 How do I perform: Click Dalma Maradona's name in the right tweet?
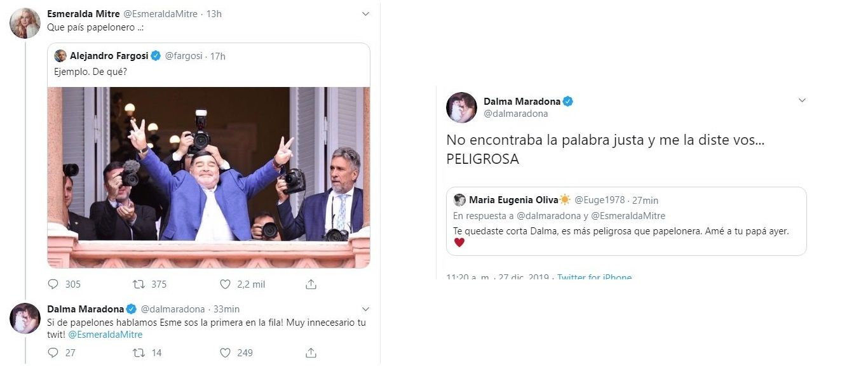tap(522, 101)
